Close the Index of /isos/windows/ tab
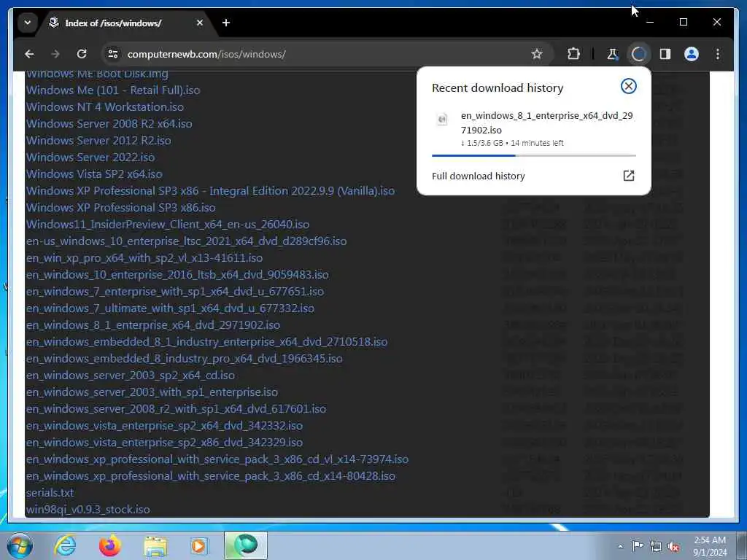 tap(200, 23)
